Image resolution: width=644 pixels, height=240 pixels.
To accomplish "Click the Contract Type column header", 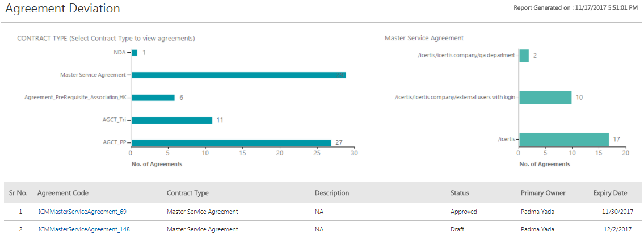I will (187, 193).
